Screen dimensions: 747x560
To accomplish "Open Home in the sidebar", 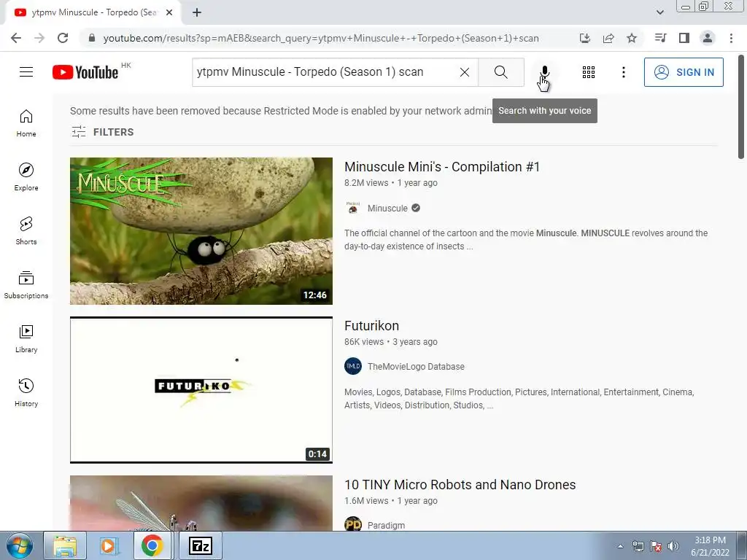I will coord(26,122).
